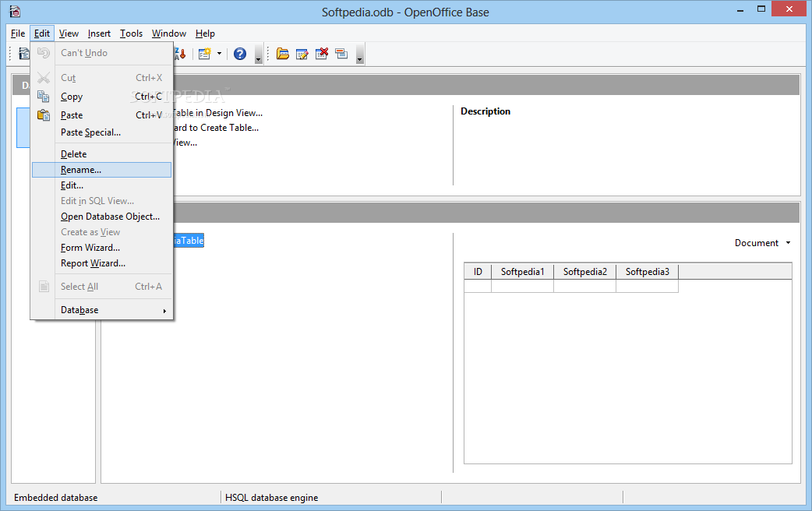The image size is (812, 511).
Task: Maximize the OpenOffice Base window
Action: click(x=761, y=9)
